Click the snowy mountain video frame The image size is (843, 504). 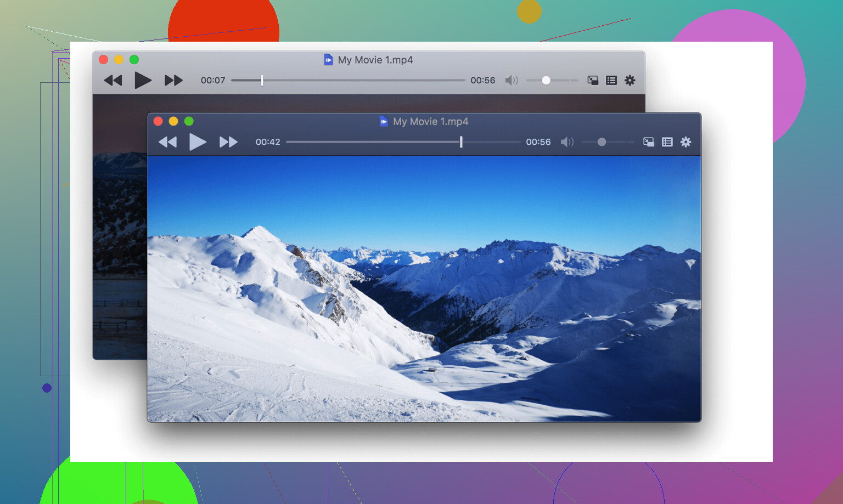(x=424, y=289)
